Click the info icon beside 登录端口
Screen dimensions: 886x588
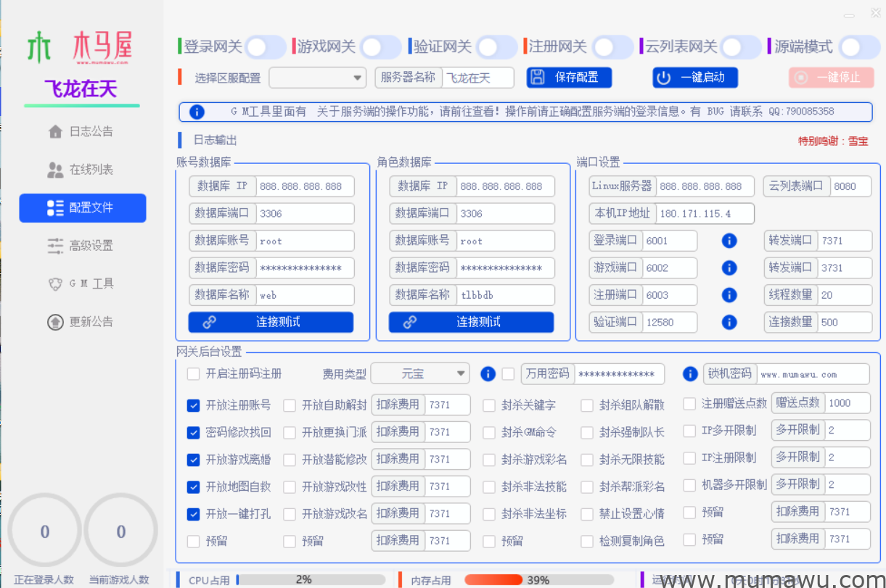tap(729, 240)
